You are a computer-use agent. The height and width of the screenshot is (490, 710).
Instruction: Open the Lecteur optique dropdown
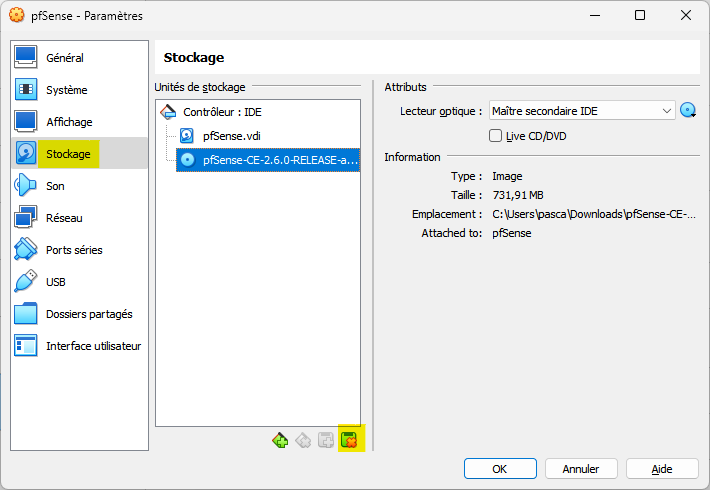click(x=582, y=110)
